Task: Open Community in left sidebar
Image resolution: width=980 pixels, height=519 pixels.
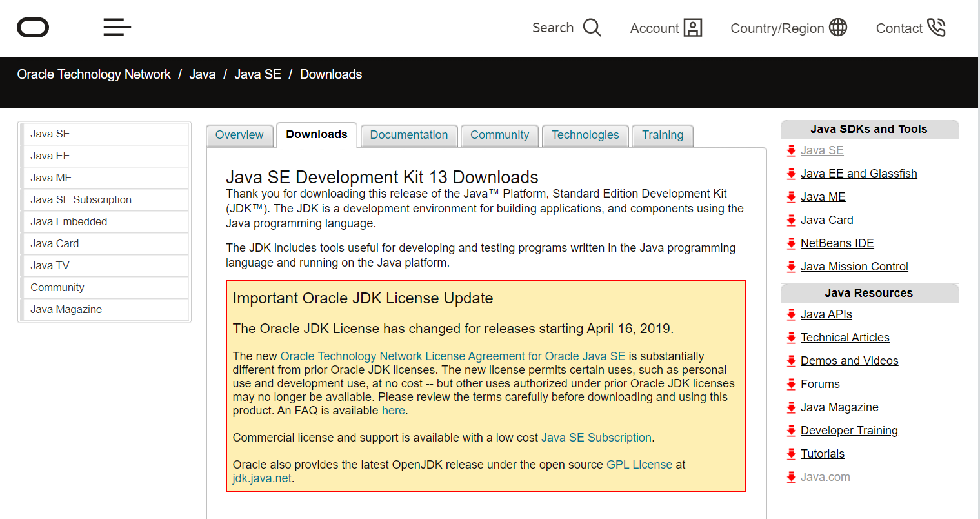Action: pos(105,288)
